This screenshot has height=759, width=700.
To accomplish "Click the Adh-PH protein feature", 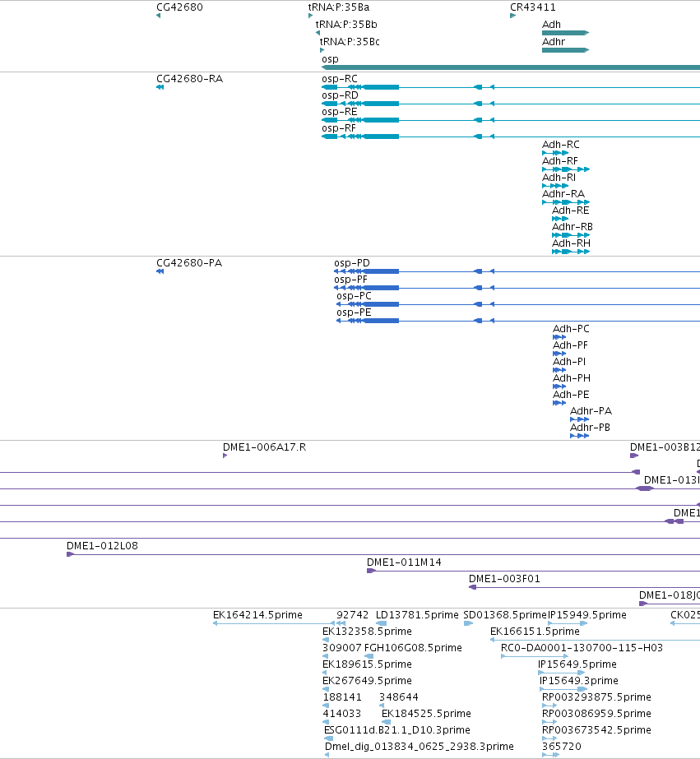I will 559,386.
